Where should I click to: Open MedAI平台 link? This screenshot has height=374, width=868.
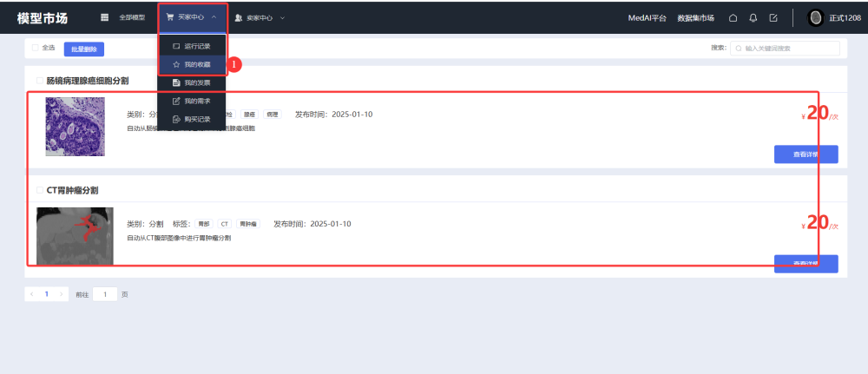[648, 17]
